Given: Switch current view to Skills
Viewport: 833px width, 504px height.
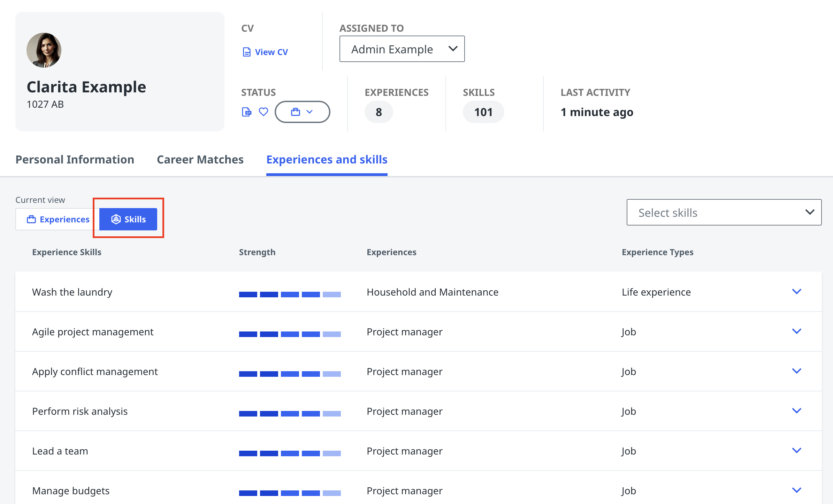Looking at the screenshot, I should 128,219.
